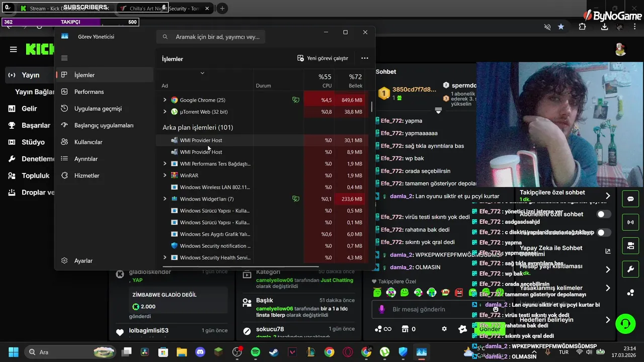
Task: Open the browser extensions puzzle icon
Action: [x=582, y=27]
